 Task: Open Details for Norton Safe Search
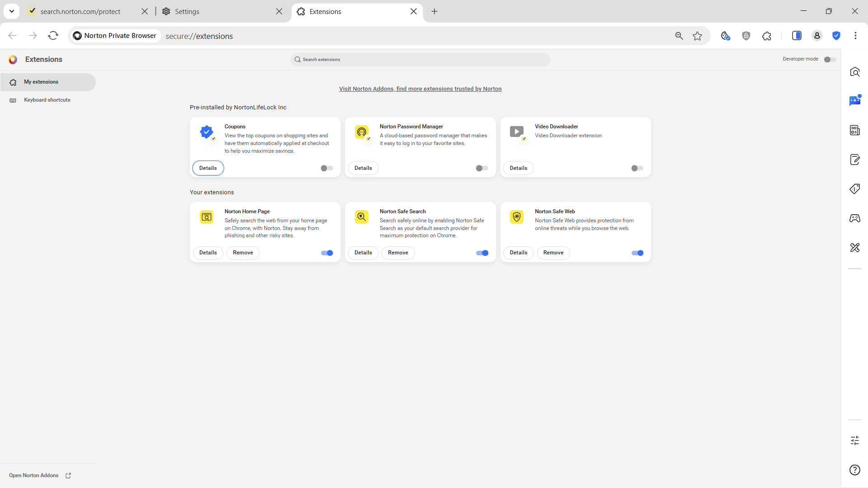click(363, 253)
